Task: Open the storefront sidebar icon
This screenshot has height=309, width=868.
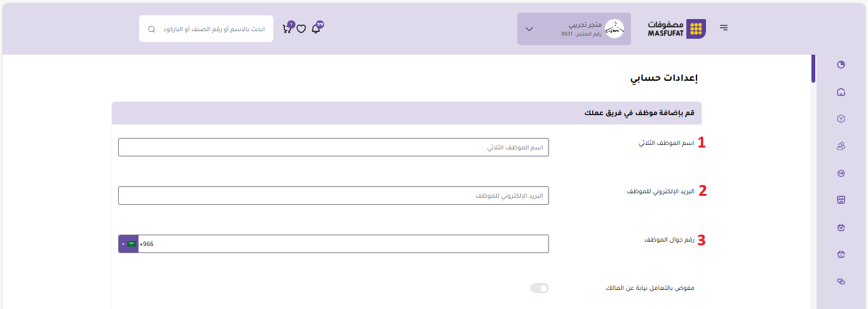Action: click(x=841, y=200)
